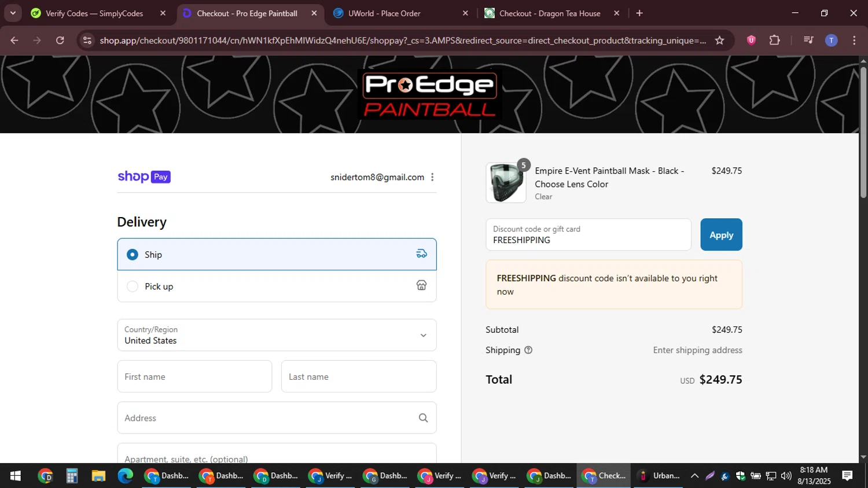Click the FREESHIPPING unavailable error message
Image resolution: width=868 pixels, height=488 pixels.
[614, 285]
